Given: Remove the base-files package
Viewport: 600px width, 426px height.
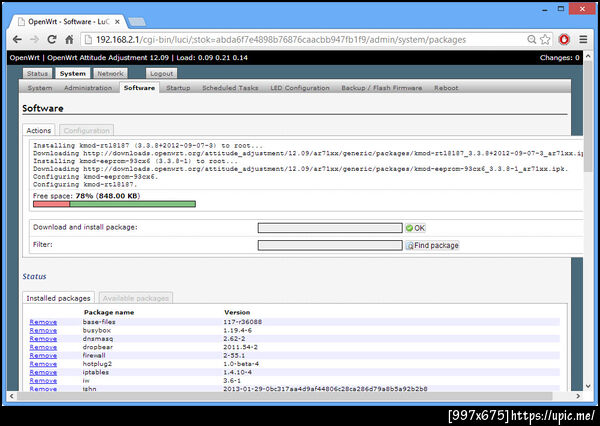Looking at the screenshot, I should (x=43, y=322).
